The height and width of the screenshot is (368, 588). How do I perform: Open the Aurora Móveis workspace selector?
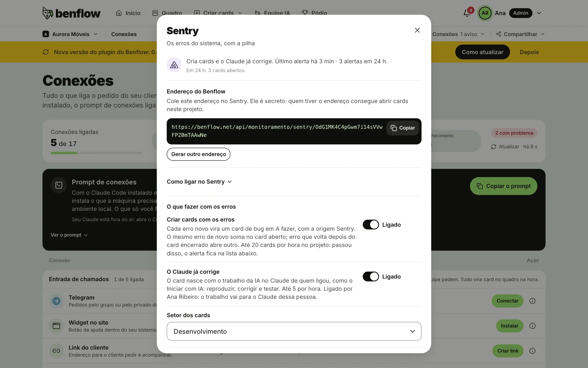pyautogui.click(x=70, y=34)
